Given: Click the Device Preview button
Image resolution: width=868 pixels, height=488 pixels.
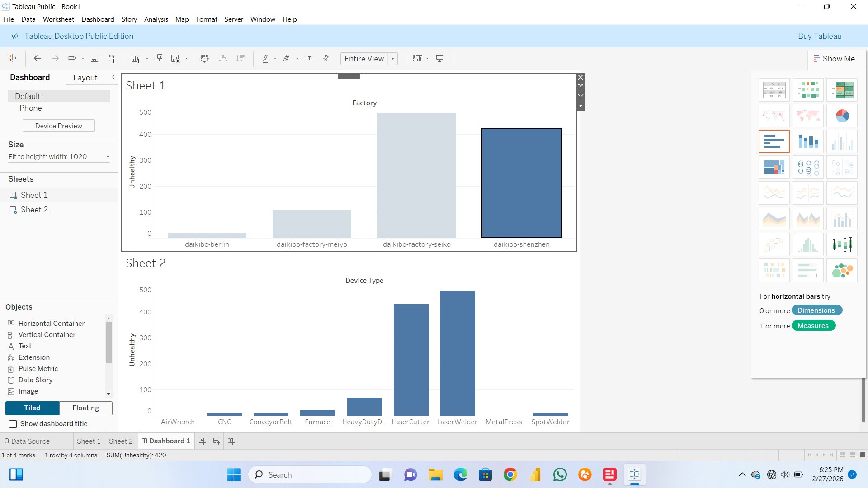Looking at the screenshot, I should click(59, 126).
